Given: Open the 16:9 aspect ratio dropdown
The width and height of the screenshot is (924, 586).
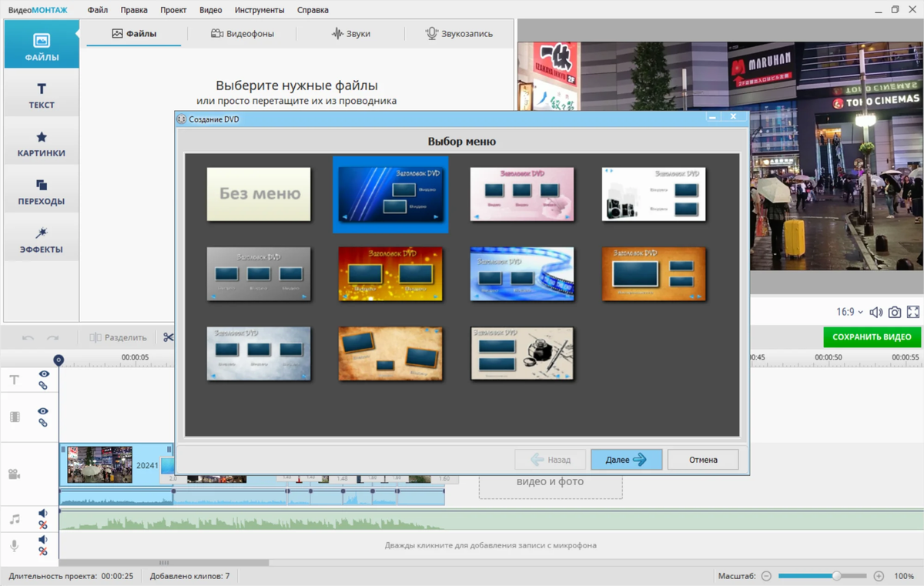Looking at the screenshot, I should point(849,312).
